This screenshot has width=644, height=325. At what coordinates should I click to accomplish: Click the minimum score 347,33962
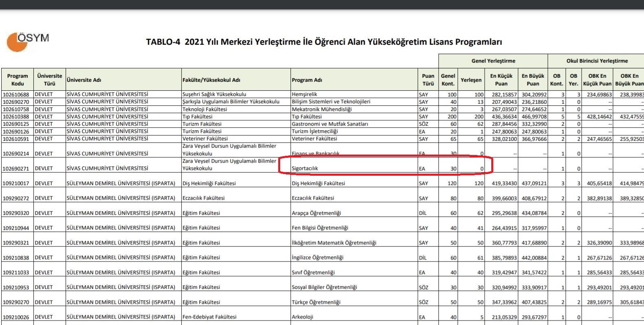tap(504, 302)
